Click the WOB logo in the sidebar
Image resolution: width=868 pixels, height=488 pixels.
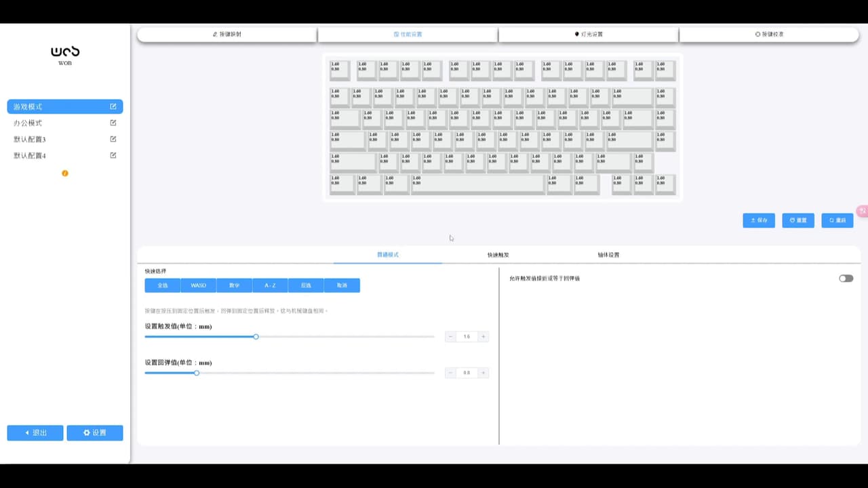65,54
